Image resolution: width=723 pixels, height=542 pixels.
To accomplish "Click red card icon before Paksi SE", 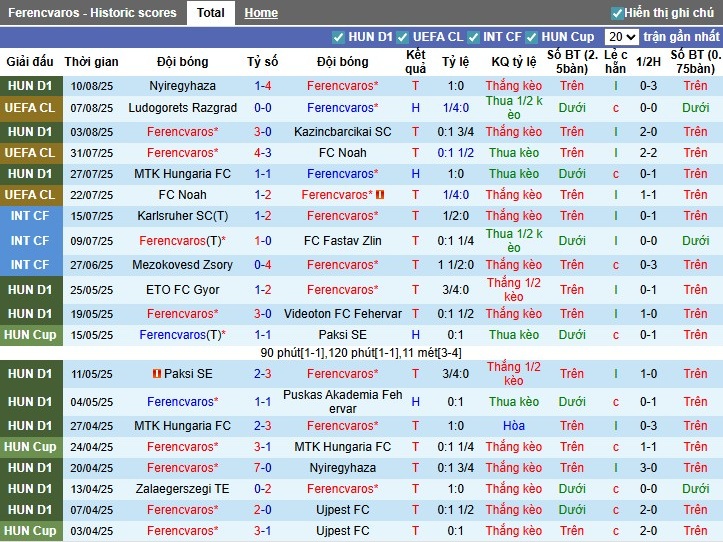I will click(156, 374).
